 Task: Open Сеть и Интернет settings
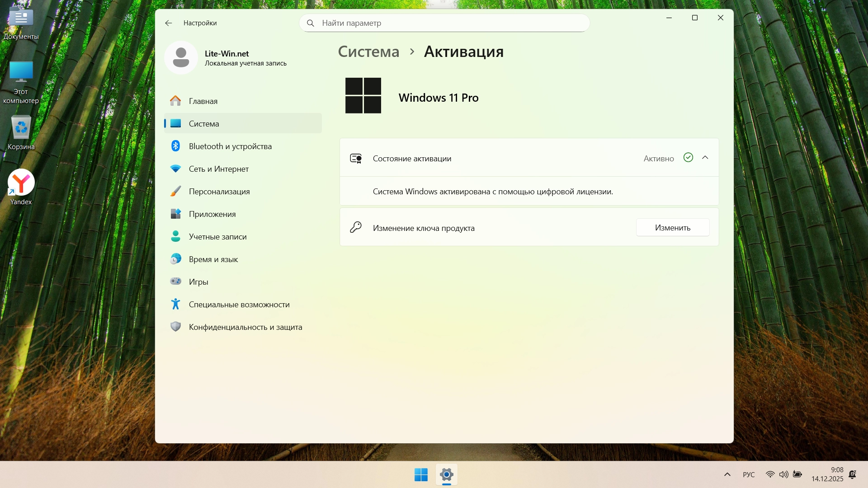pos(218,169)
